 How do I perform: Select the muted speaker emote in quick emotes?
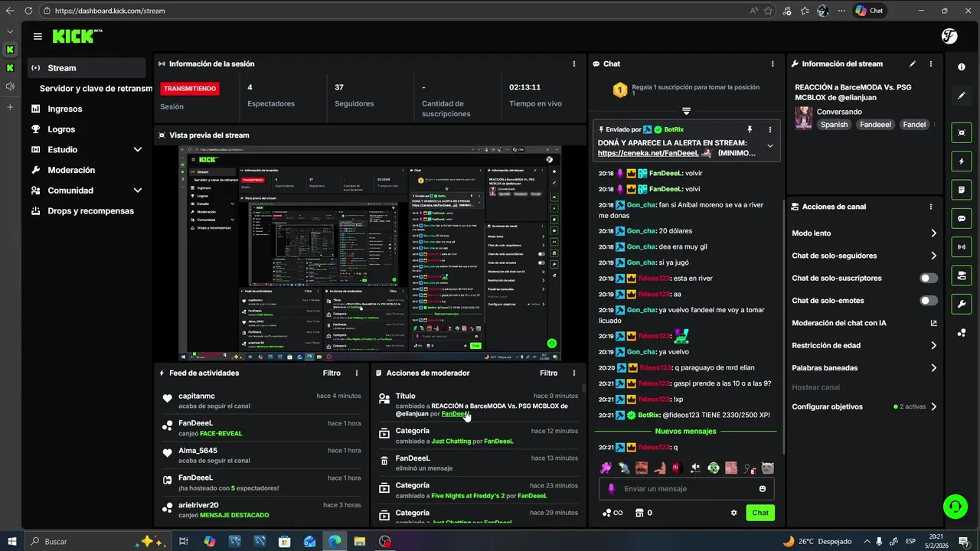pyautogui.click(x=695, y=468)
